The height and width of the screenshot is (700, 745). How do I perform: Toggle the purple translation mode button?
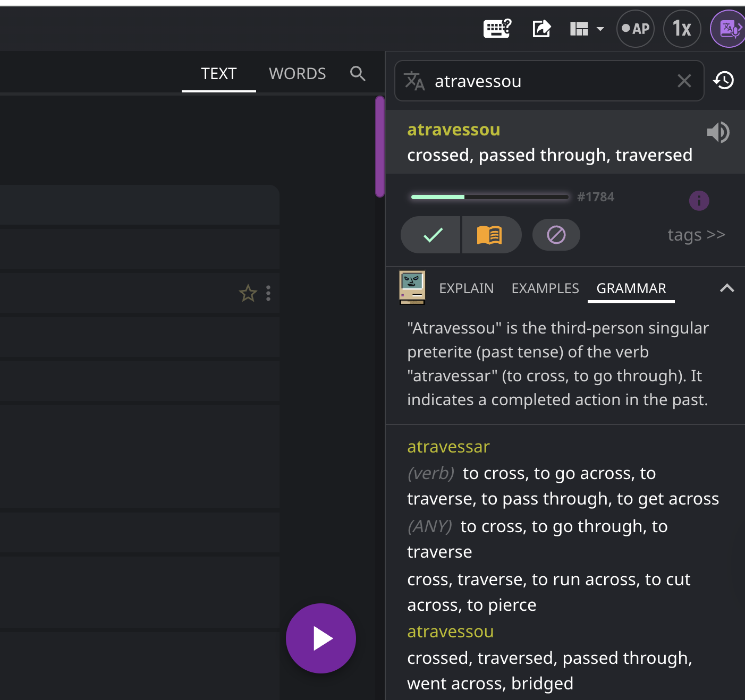point(729,29)
